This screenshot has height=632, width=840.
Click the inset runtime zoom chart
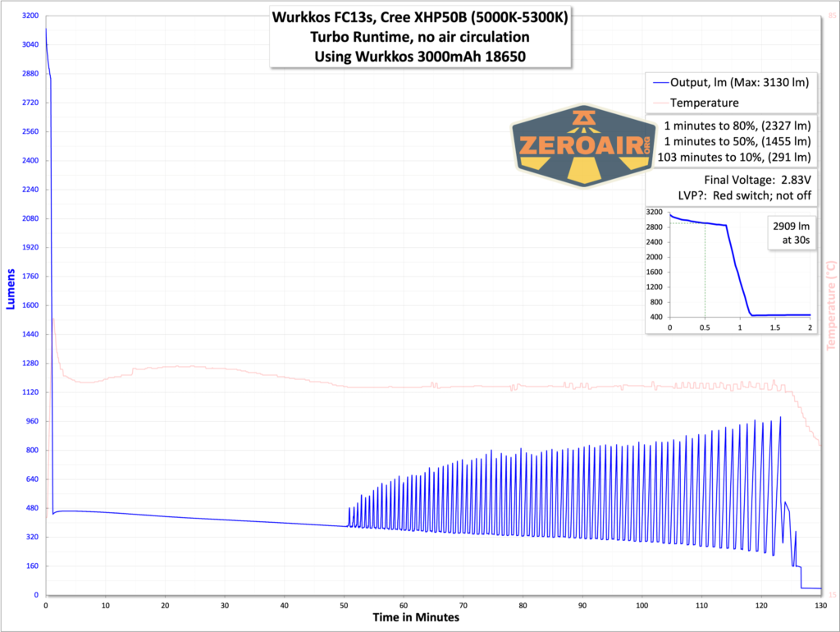click(730, 271)
